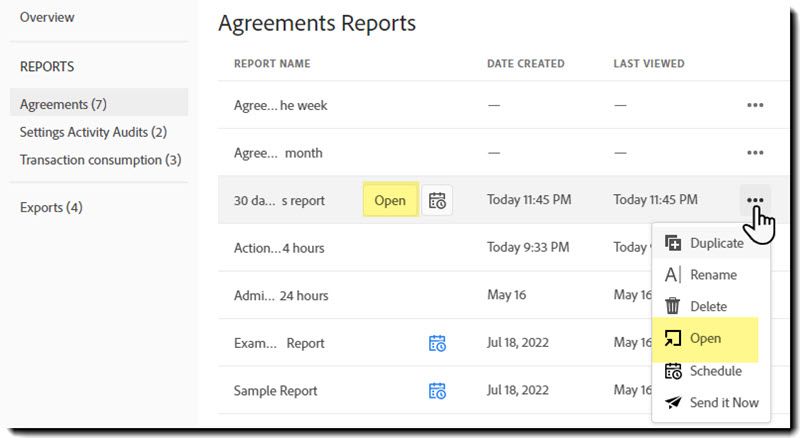Viewport: 800px width, 438px height.
Task: Click the schedule icon beside the highlighted Open button
Action: (437, 200)
